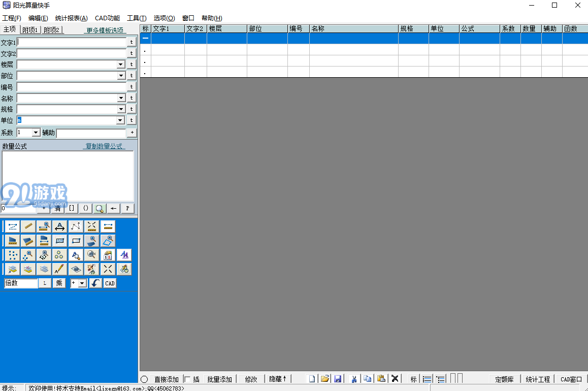The width and height of the screenshot is (588, 391).
Task: Select the abc text search tool
Action: [x=91, y=255]
